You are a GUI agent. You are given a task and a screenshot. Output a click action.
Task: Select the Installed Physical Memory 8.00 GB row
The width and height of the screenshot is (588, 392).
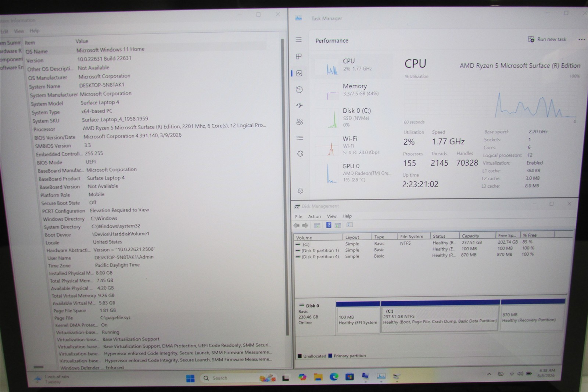(x=80, y=273)
